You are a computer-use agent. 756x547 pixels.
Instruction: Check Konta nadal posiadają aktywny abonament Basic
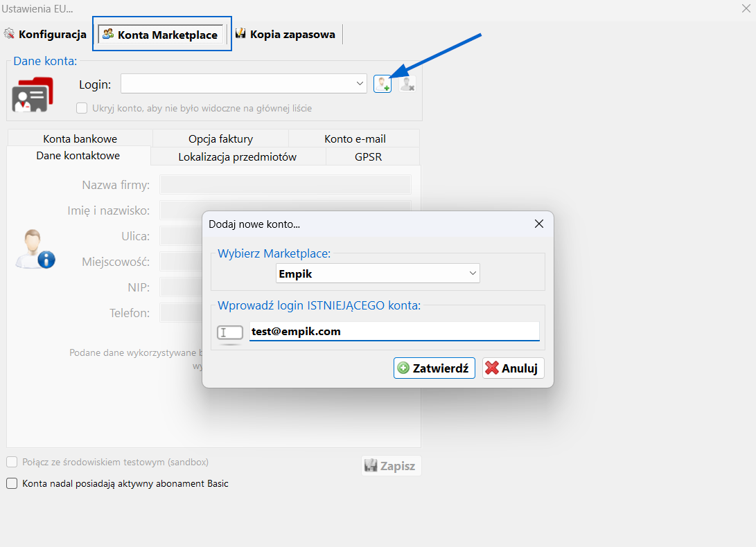[x=12, y=484]
